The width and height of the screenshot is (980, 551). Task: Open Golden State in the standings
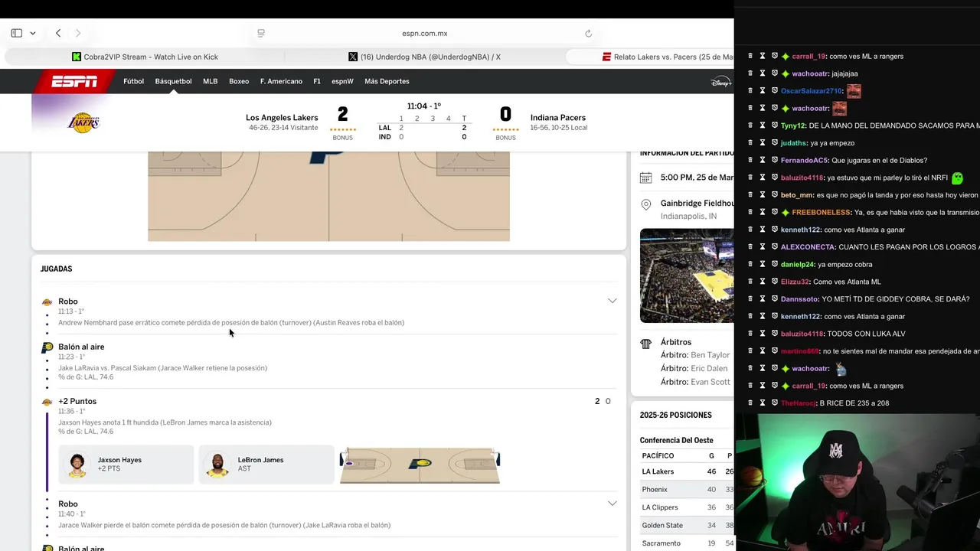point(662,525)
